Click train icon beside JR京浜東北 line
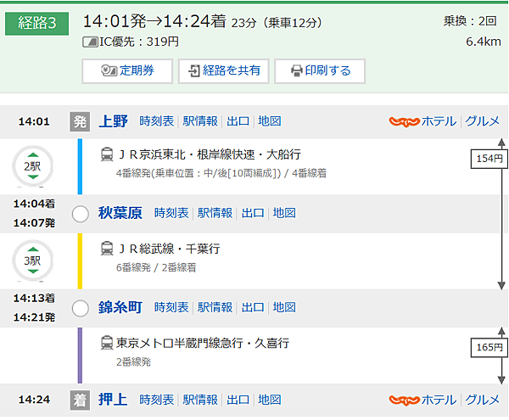The height and width of the screenshot is (420, 509). coord(107,154)
